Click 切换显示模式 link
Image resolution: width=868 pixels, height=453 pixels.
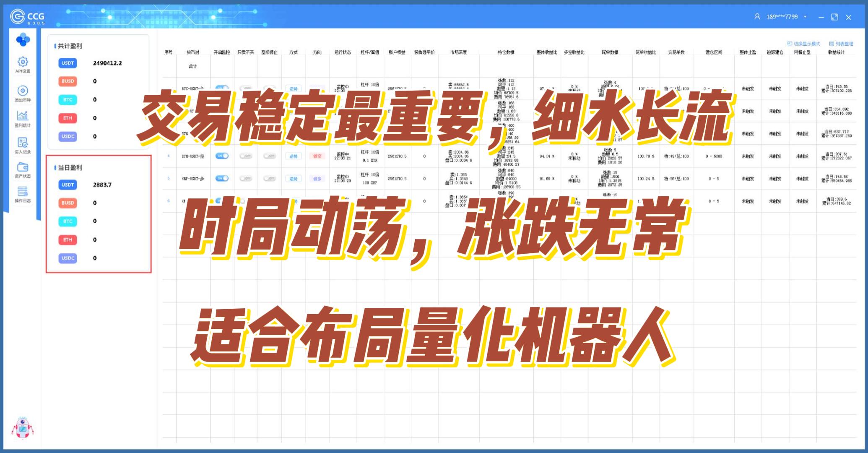[803, 44]
